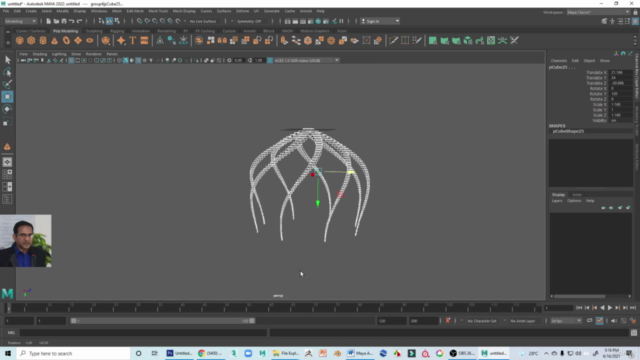640x360 pixels.
Task: Open the Mesh Tools menu
Action: pyautogui.click(x=158, y=11)
